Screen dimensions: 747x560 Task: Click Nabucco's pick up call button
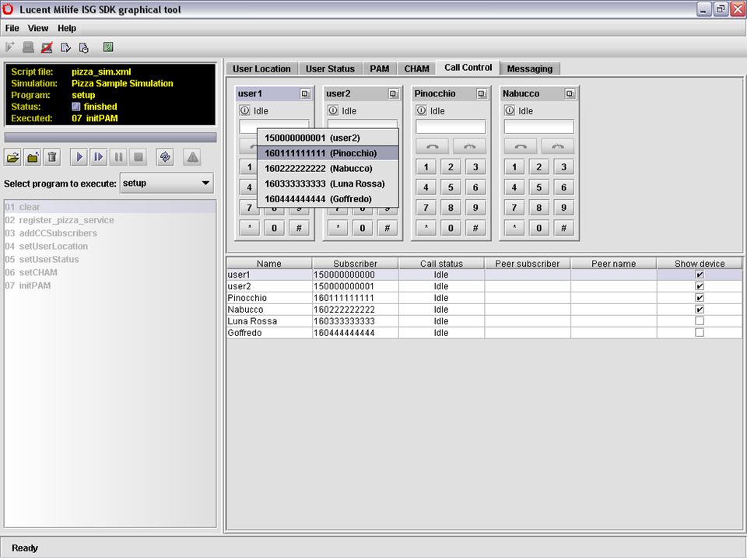point(521,146)
